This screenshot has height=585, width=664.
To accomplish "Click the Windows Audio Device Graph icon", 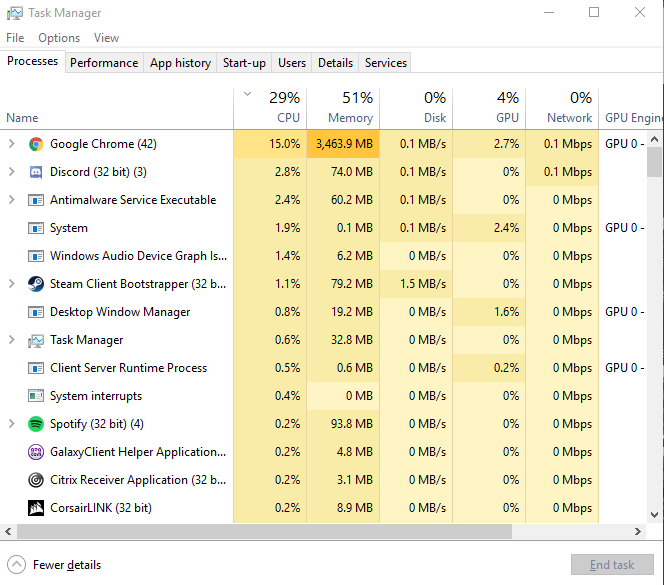I will click(x=36, y=256).
